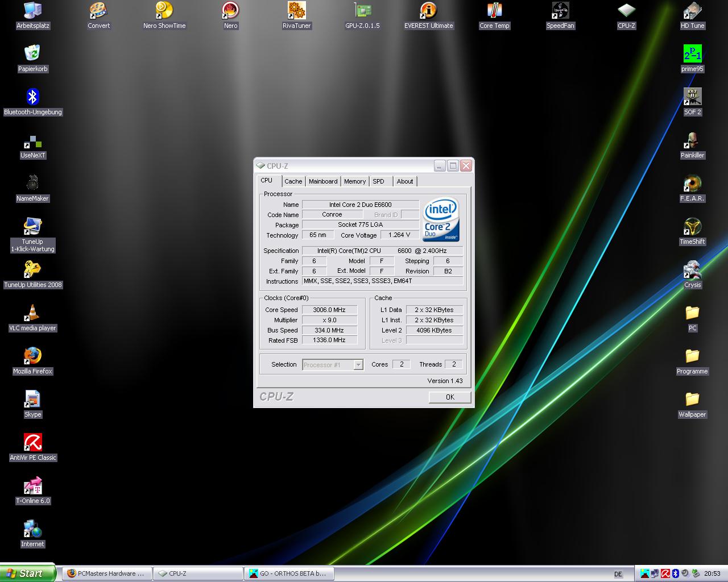Launch the Nero desktop shortcut
The image size is (728, 582).
tap(230, 15)
